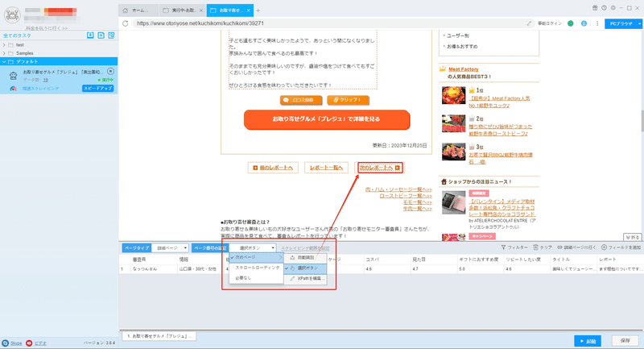Click the gift icon in title bar

595,8
